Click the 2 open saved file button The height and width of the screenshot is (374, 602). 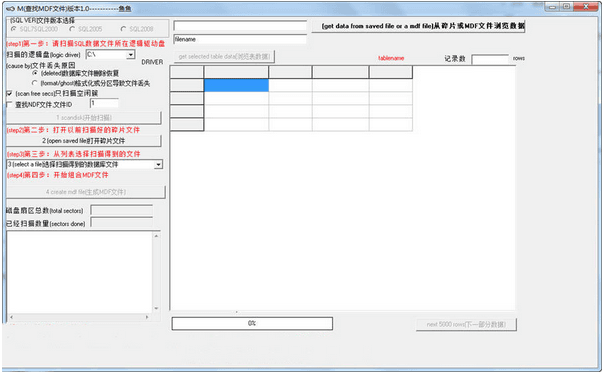pyautogui.click(x=84, y=141)
